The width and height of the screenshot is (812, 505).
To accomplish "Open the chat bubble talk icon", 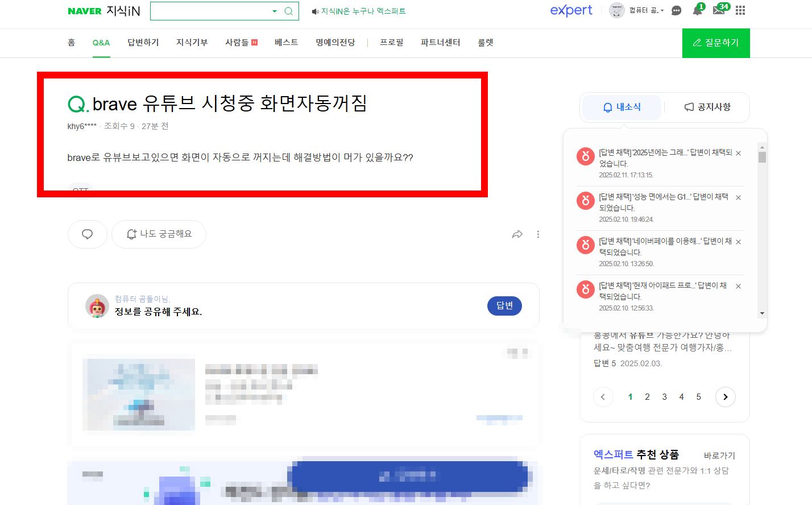I will click(x=676, y=10).
